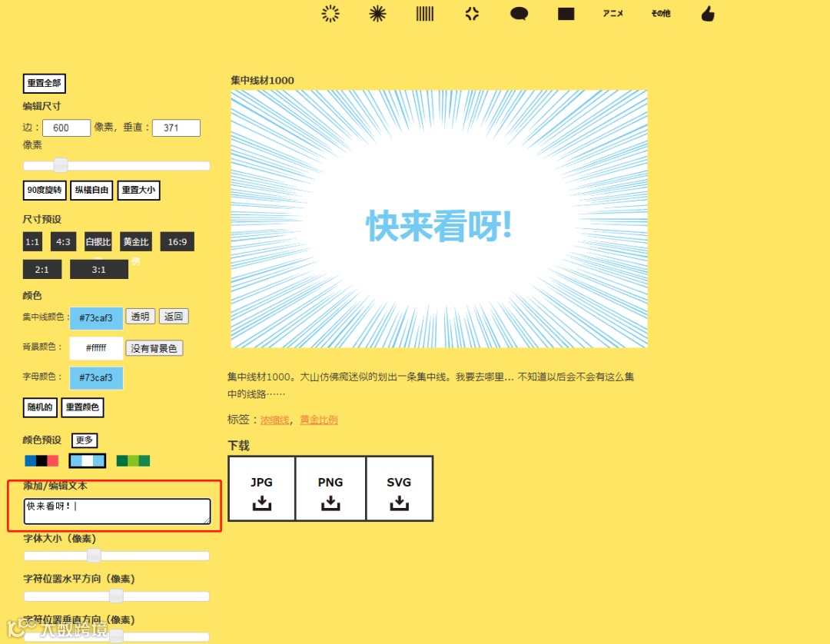Click the text box containing 快来看呀!
Viewport: 830px width, 644px height.
117,511
